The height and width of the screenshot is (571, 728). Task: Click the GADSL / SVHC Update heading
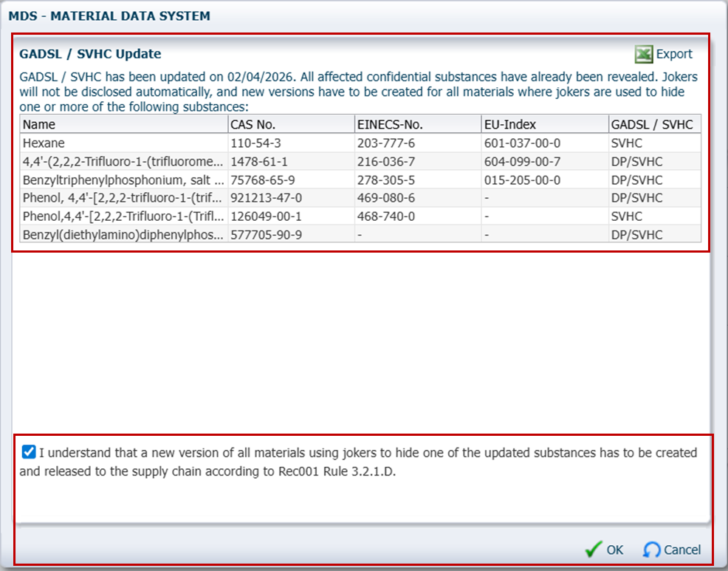[90, 54]
